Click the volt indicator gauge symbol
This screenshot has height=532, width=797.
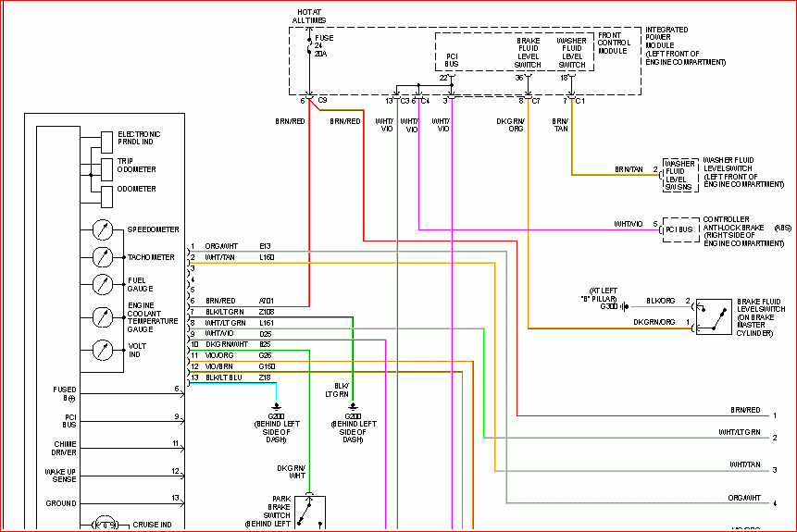(103, 350)
